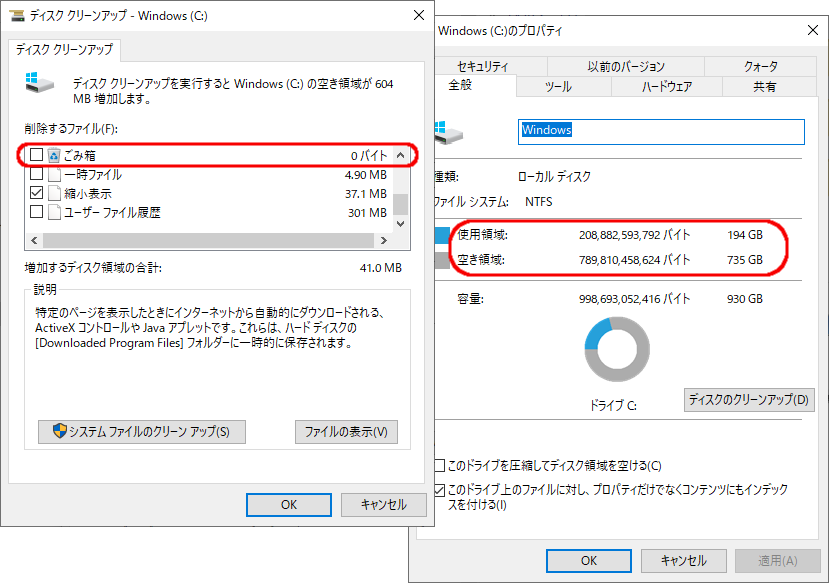Select the 縮小表示 list row text

click(87, 194)
